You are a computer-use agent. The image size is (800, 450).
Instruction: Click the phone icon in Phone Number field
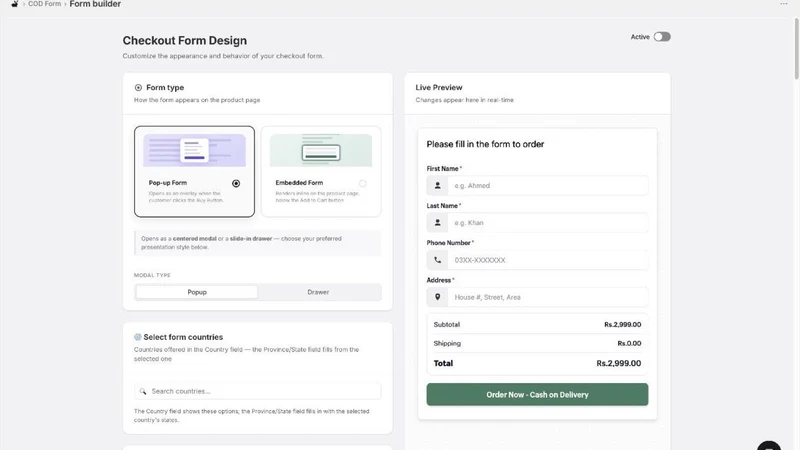(x=437, y=260)
